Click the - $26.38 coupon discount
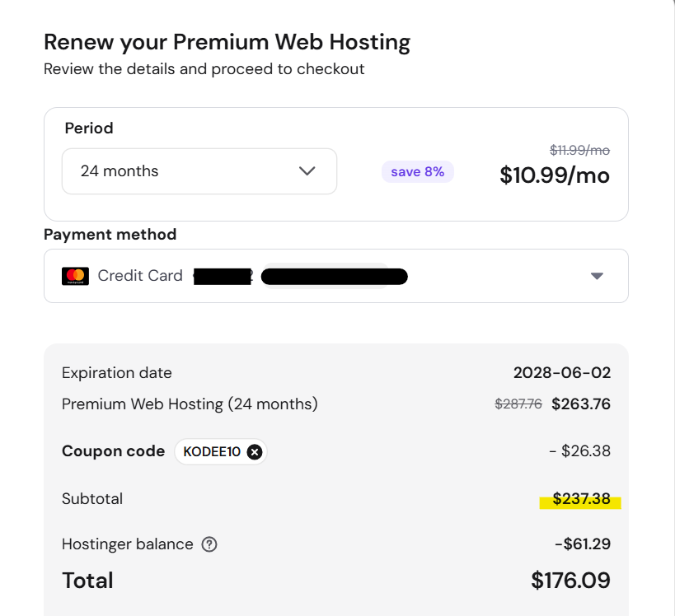The height and width of the screenshot is (616, 675). pos(579,451)
